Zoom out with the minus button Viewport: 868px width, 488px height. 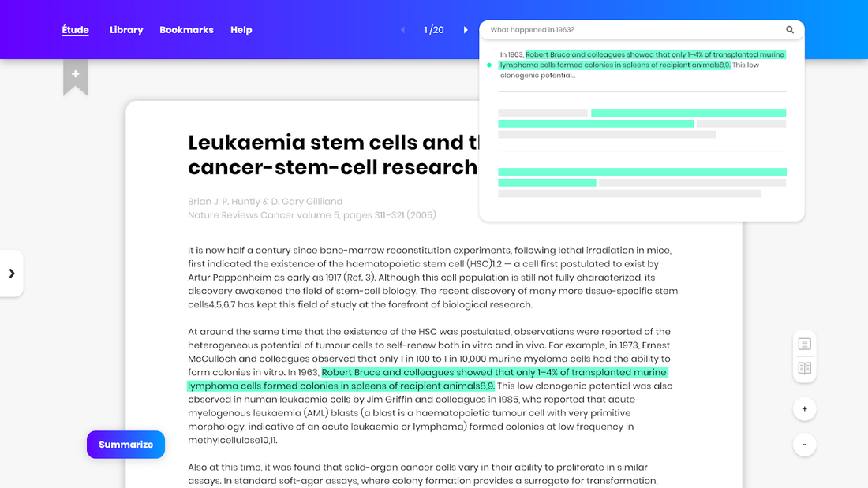click(804, 445)
